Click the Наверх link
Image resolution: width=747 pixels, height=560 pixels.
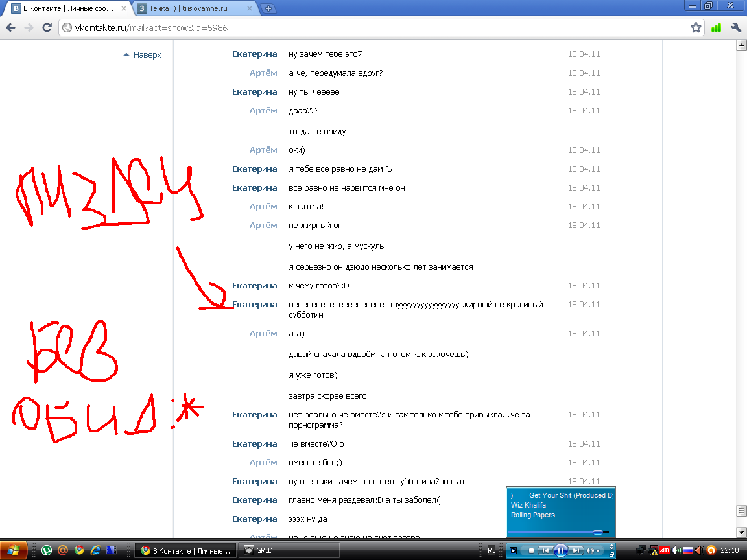[x=142, y=54]
